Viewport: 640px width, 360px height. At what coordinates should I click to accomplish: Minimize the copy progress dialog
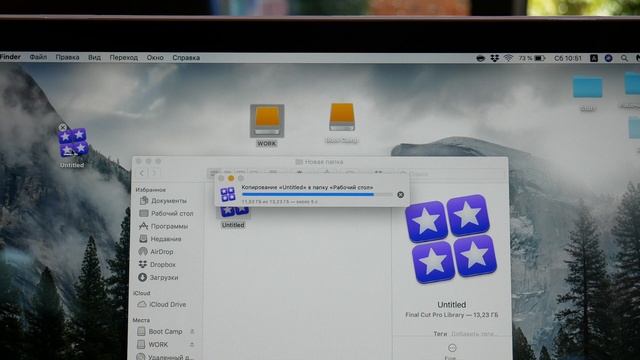[x=231, y=178]
